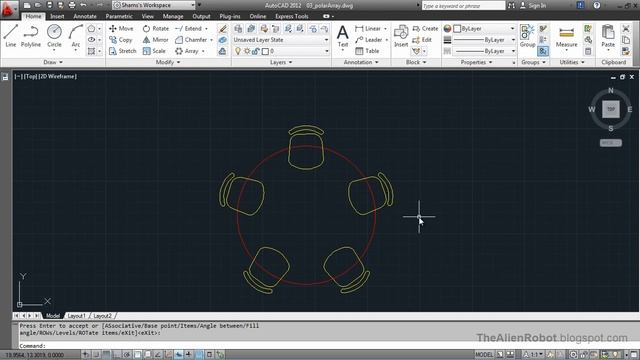Click the keyword search input field
Image resolution: width=640 pixels, height=360 pixels.
(463, 6)
